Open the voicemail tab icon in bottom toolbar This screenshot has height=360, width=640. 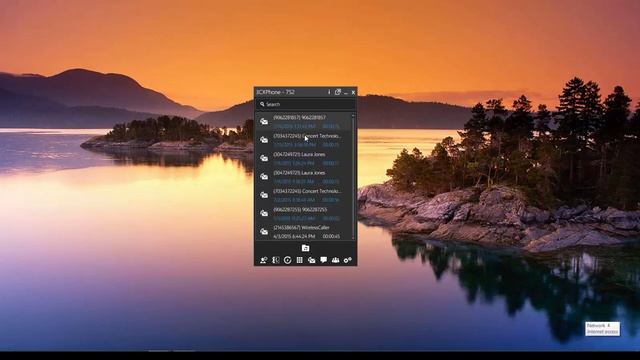coord(311,260)
